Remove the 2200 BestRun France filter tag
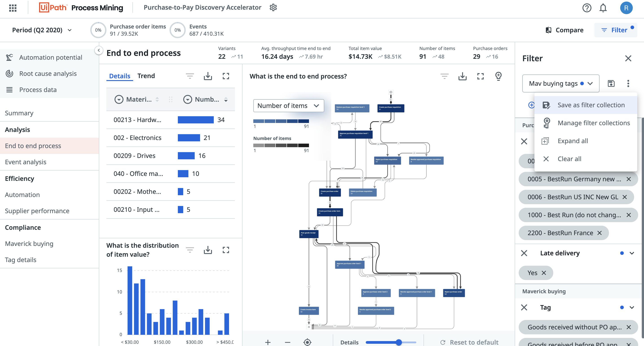This screenshot has width=644, height=346. 600,233
